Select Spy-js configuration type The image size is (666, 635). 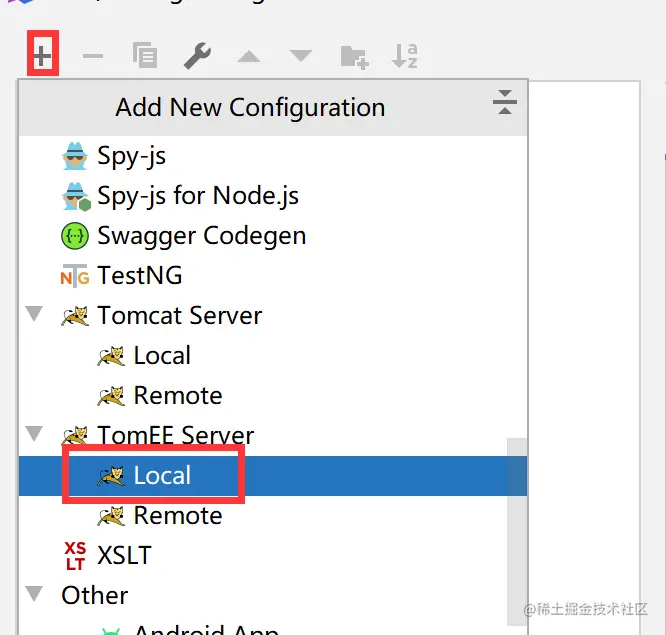(273, 156)
